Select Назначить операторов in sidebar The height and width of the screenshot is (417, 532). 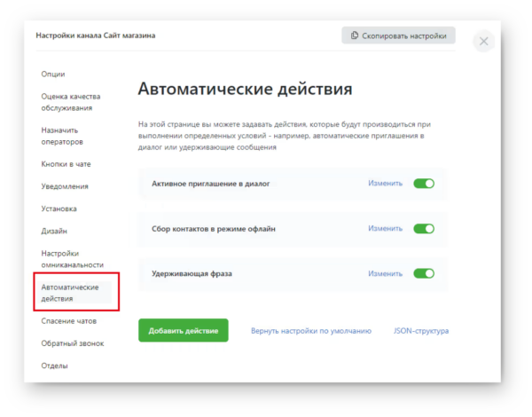click(62, 136)
